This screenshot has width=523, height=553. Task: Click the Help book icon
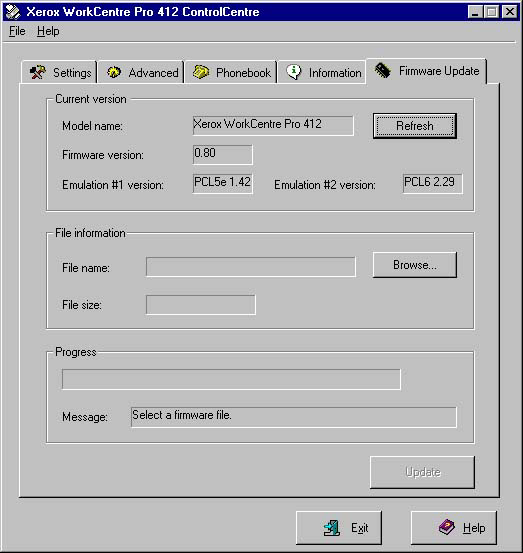[446, 527]
